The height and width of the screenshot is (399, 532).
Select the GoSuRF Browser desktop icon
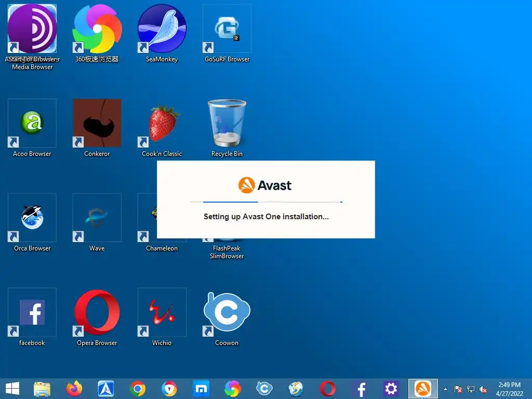(x=227, y=29)
